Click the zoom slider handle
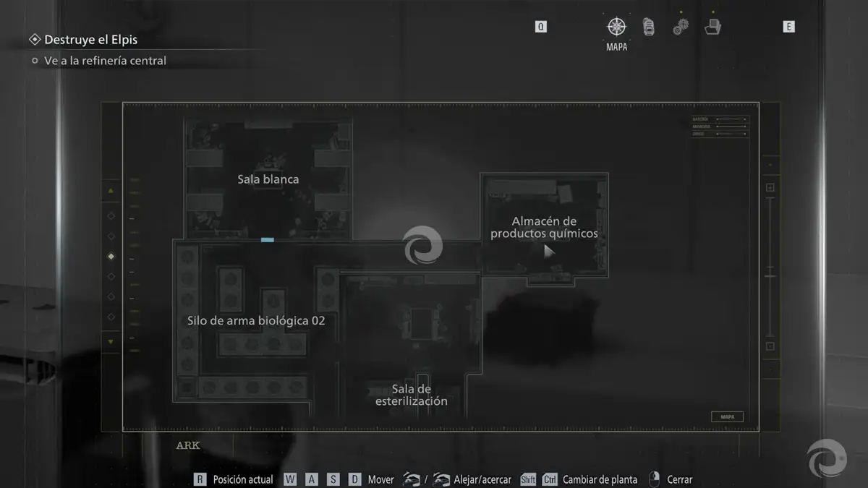 pos(770,276)
